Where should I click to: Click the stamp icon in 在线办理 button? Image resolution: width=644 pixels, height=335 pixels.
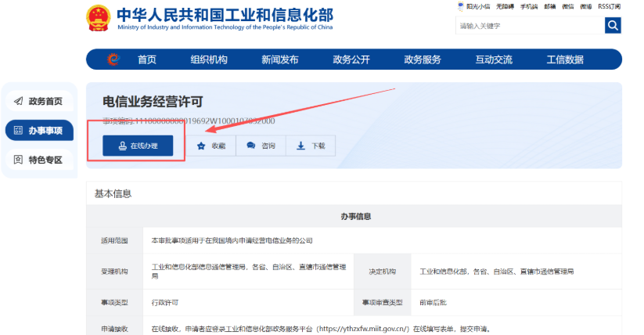[x=122, y=146]
